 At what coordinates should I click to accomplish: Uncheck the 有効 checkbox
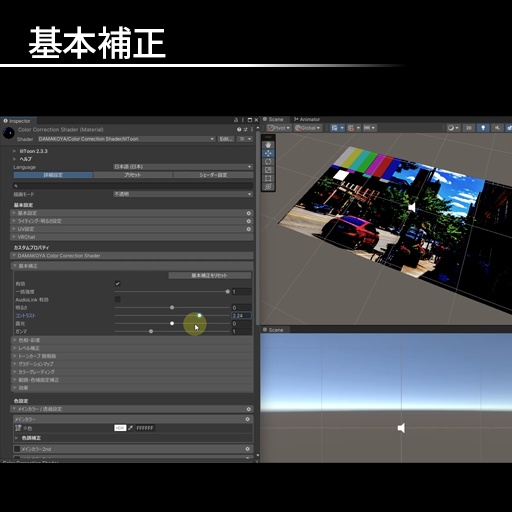click(x=117, y=284)
